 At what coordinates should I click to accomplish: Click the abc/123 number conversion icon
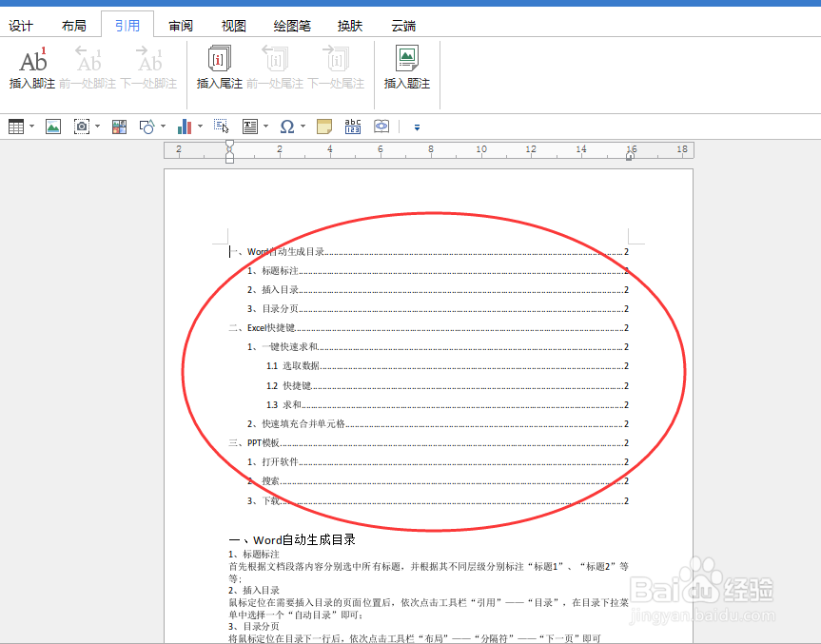(352, 126)
